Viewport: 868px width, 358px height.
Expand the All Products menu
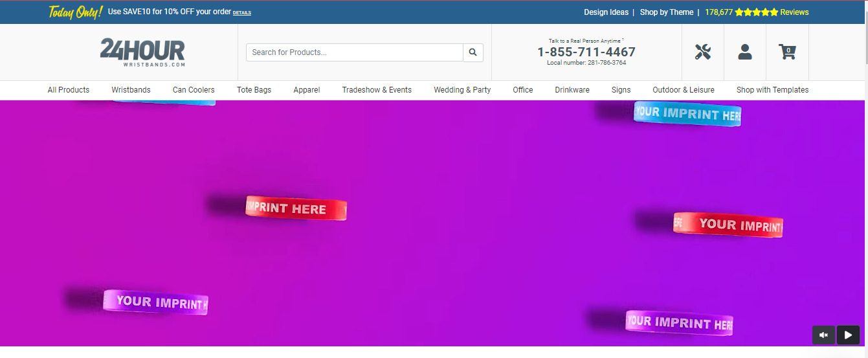click(69, 90)
